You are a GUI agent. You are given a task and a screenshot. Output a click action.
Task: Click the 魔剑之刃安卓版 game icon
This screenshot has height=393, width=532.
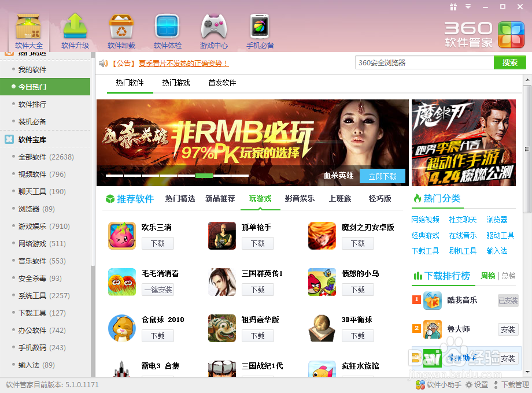point(322,236)
